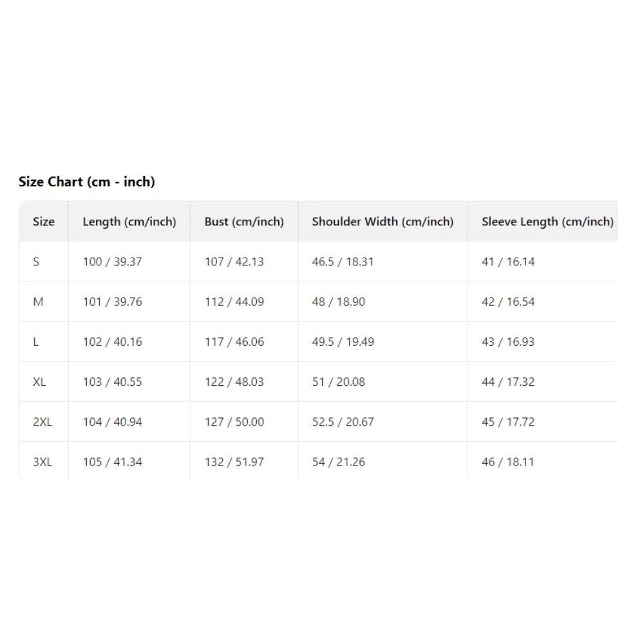
Task: Select the 112 / 44.09 bust cell
Action: pyautogui.click(x=234, y=301)
